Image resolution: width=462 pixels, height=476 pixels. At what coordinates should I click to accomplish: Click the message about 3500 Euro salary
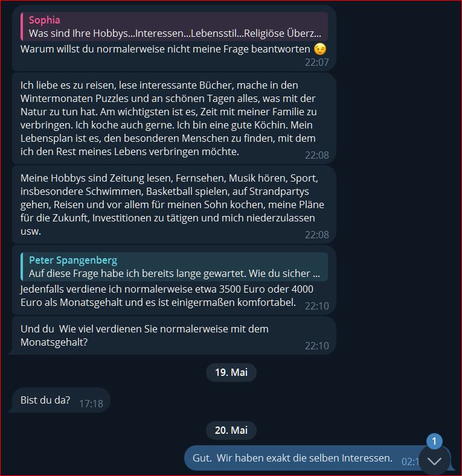click(x=174, y=280)
